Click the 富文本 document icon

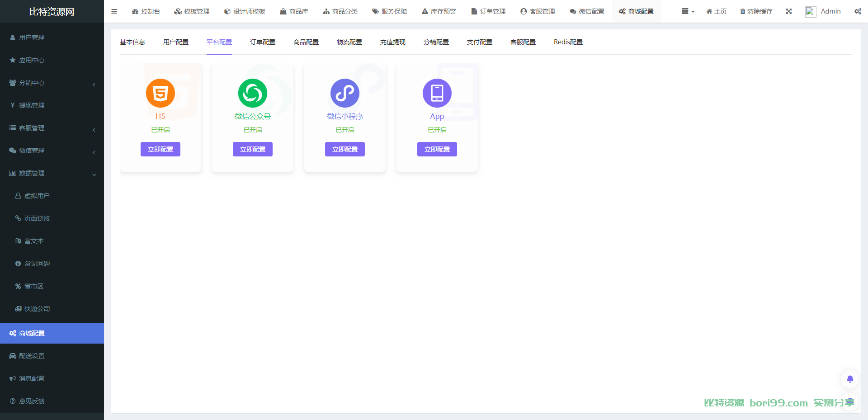pos(18,241)
